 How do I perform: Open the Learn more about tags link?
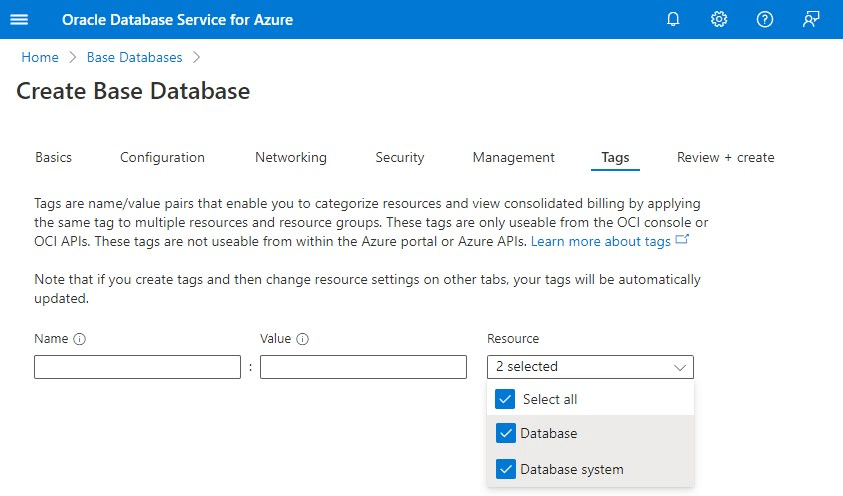tap(600, 242)
